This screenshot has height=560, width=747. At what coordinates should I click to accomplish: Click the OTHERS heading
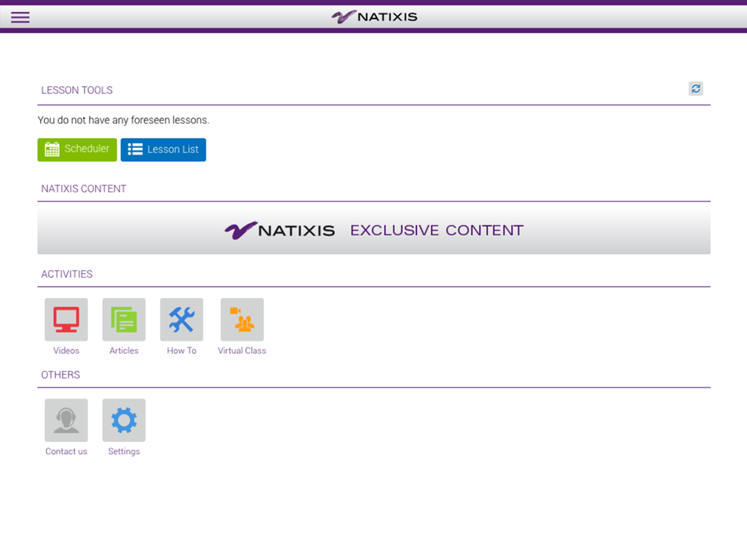tap(61, 375)
